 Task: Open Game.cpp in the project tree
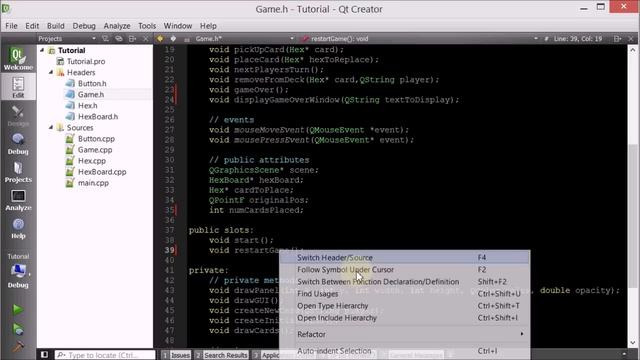click(95, 150)
